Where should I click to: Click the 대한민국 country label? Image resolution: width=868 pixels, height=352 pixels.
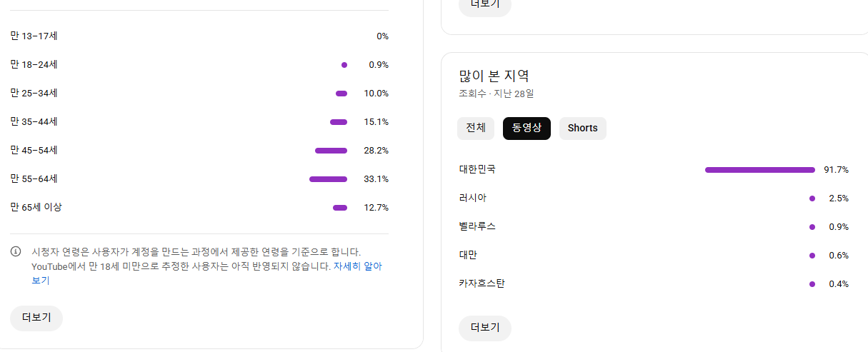[477, 169]
